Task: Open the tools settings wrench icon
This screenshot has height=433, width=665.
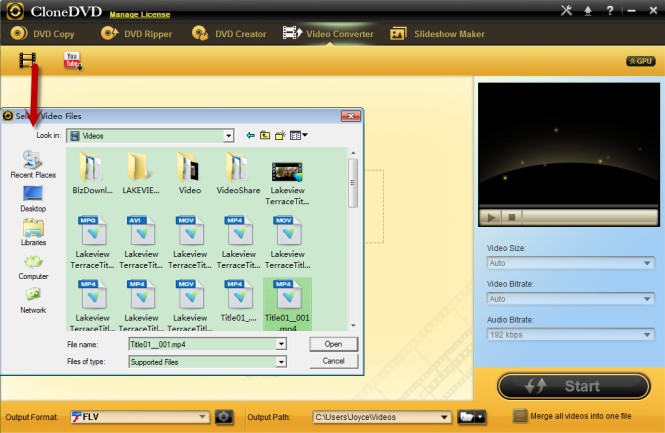Action: [x=566, y=10]
